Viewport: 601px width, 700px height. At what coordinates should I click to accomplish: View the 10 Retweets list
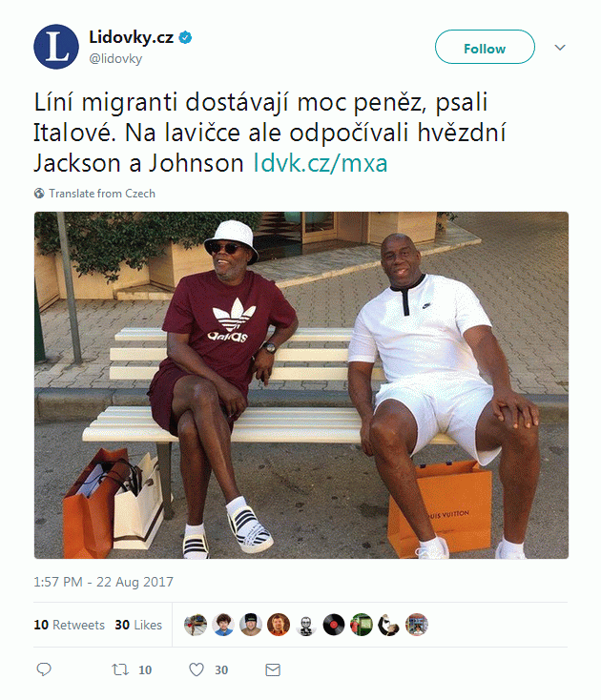pos(70,625)
